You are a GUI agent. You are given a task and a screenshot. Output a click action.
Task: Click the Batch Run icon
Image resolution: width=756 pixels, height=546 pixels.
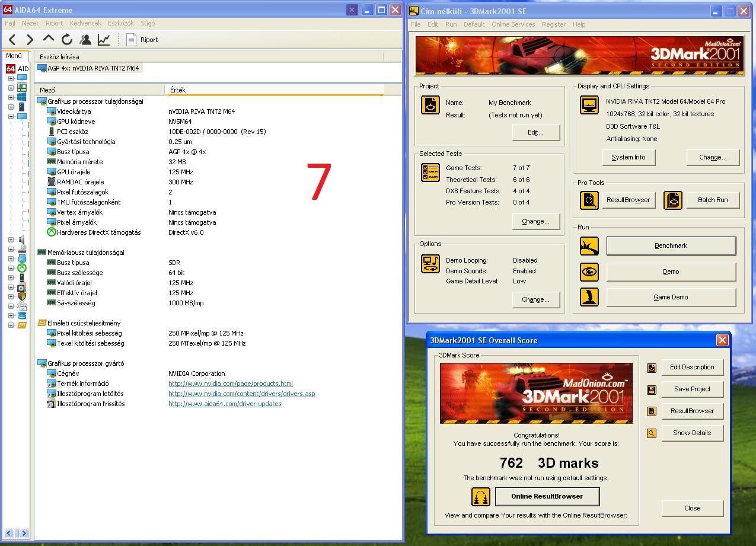(x=672, y=200)
